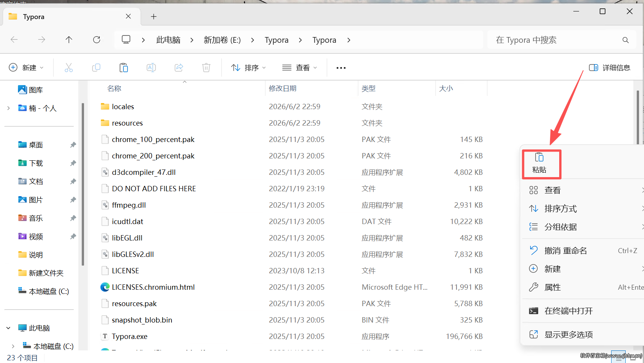This screenshot has height=363, width=644.
Task: Expand chevron after 新加卷 (E:) in address bar
Action: (x=252, y=40)
